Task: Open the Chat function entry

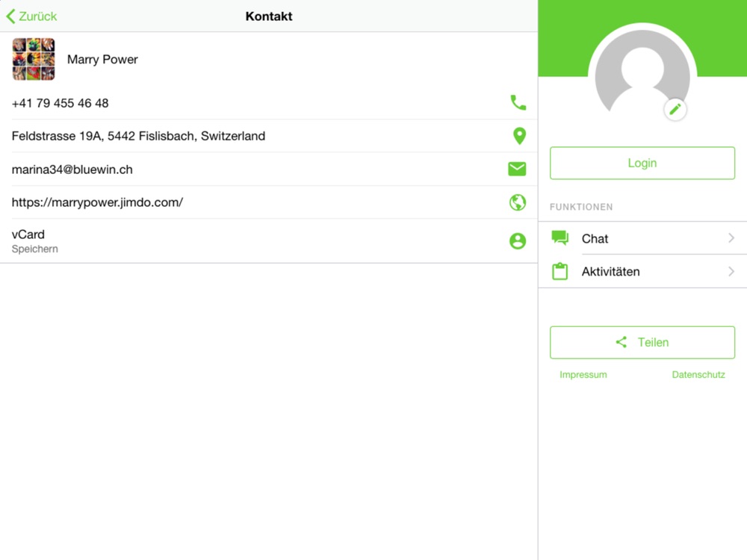Action: tap(642, 238)
